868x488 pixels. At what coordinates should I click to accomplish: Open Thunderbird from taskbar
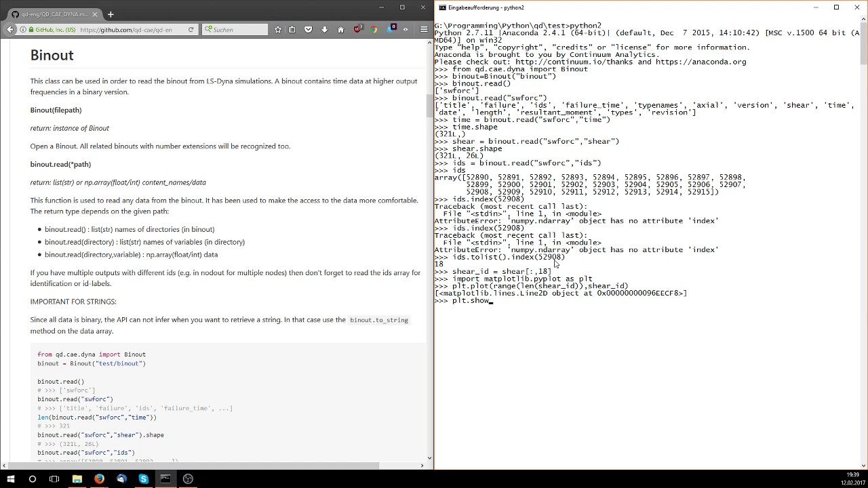click(x=121, y=479)
